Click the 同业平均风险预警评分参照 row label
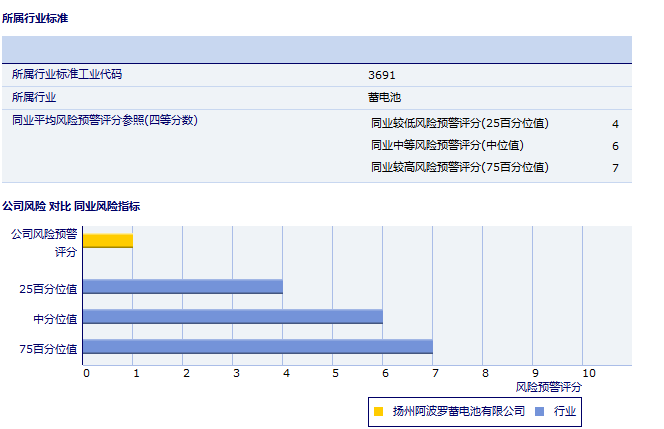Screen dimensions: 664x429 pos(104,121)
